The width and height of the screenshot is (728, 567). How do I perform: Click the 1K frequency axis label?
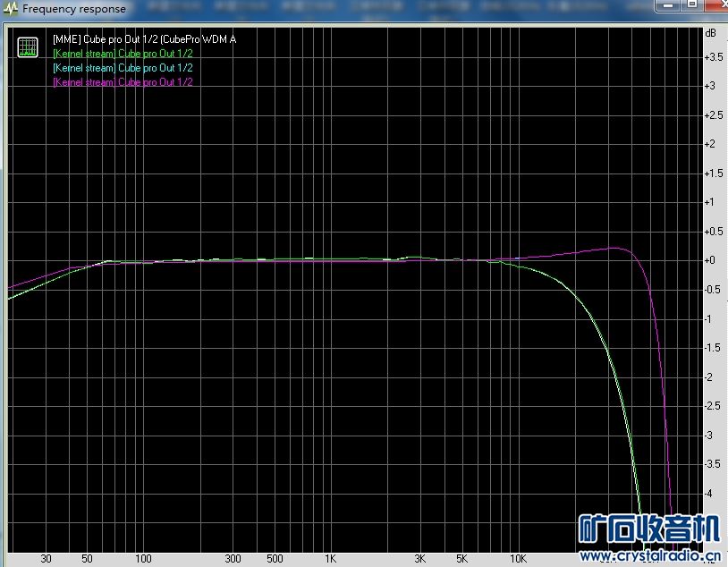331,559
